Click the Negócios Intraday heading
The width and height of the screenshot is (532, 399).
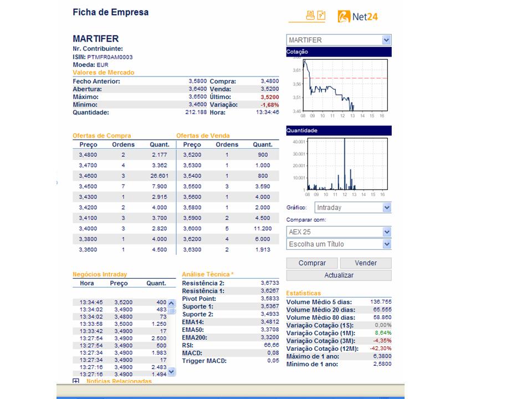point(100,274)
